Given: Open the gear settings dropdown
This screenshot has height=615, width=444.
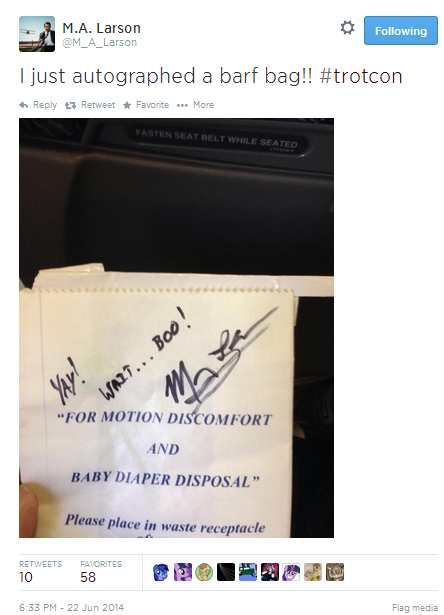Looking at the screenshot, I should coord(347,28).
